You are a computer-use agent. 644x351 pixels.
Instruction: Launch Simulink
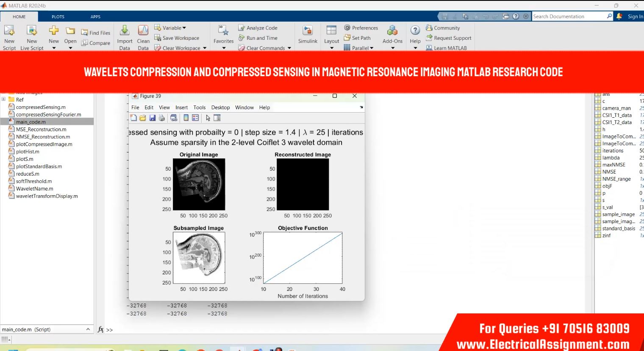[308, 35]
